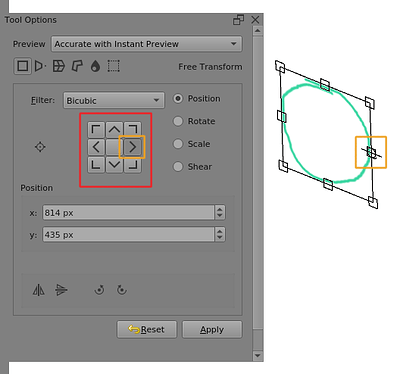Click the right-middle anchor point arrow

pos(132,147)
